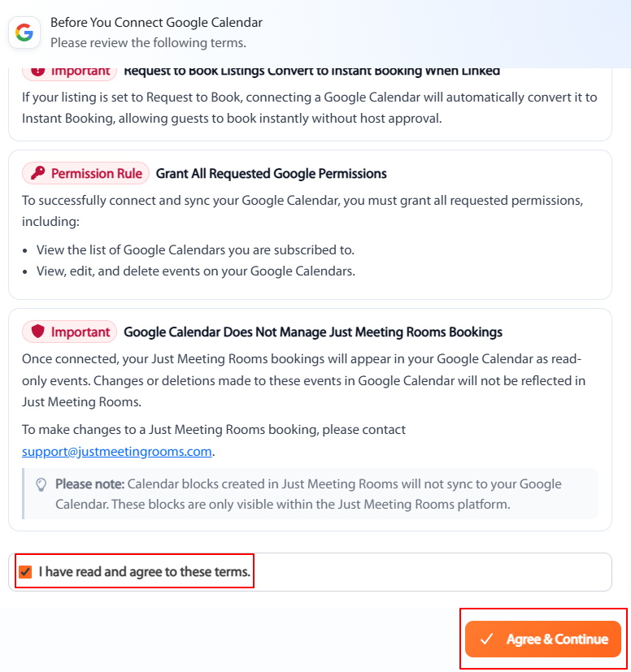
Task: Click the 'Please note' callout text
Action: (308, 494)
